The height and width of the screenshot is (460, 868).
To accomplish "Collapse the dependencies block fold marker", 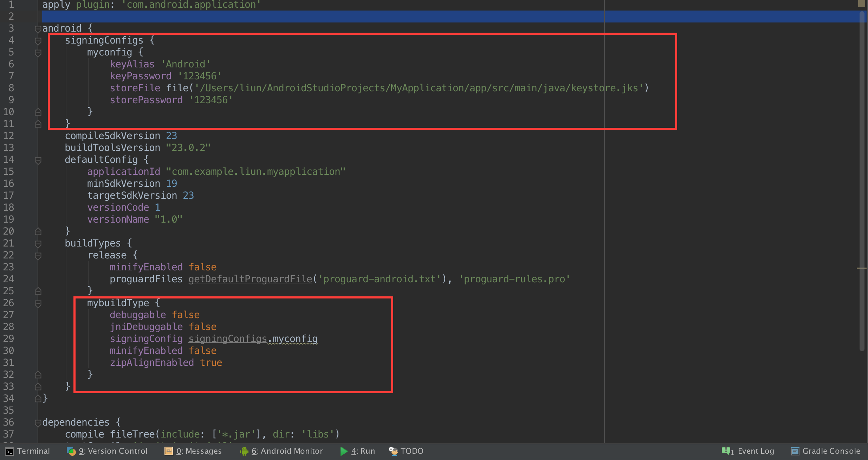I will pos(38,423).
